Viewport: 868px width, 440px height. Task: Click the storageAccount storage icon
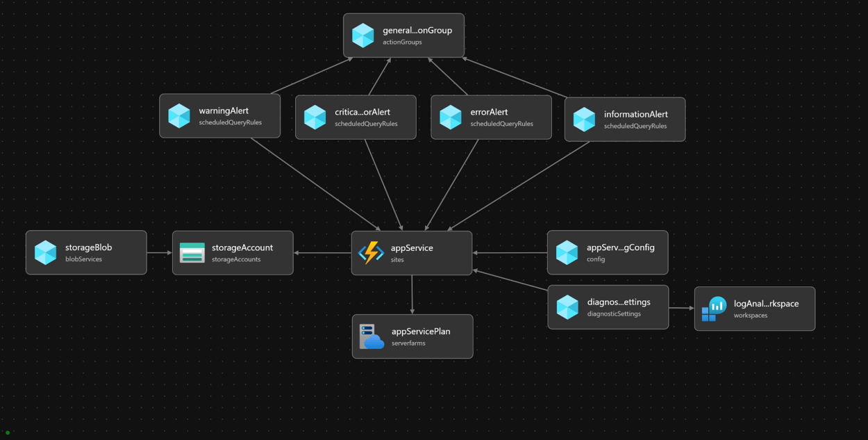(x=192, y=253)
